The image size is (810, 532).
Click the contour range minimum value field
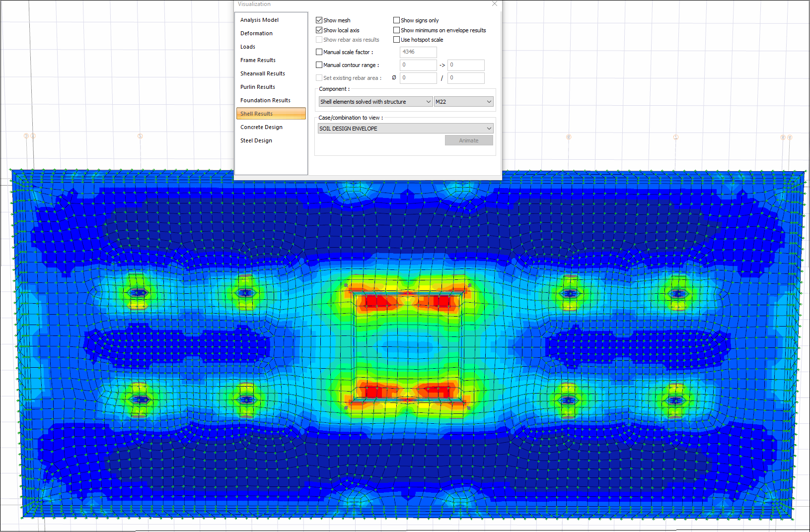click(x=418, y=65)
